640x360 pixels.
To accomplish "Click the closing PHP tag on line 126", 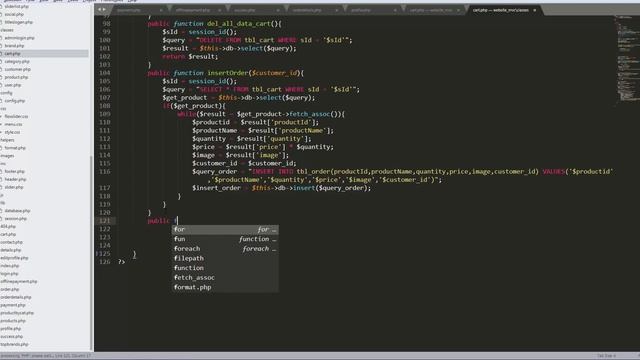I will pos(121,262).
